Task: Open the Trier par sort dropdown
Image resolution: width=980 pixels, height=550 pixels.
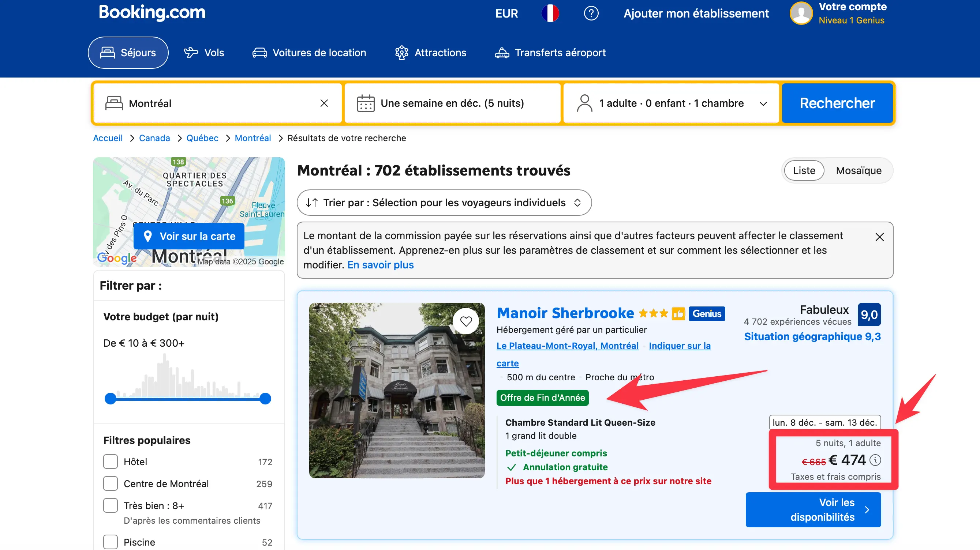Action: click(x=444, y=203)
